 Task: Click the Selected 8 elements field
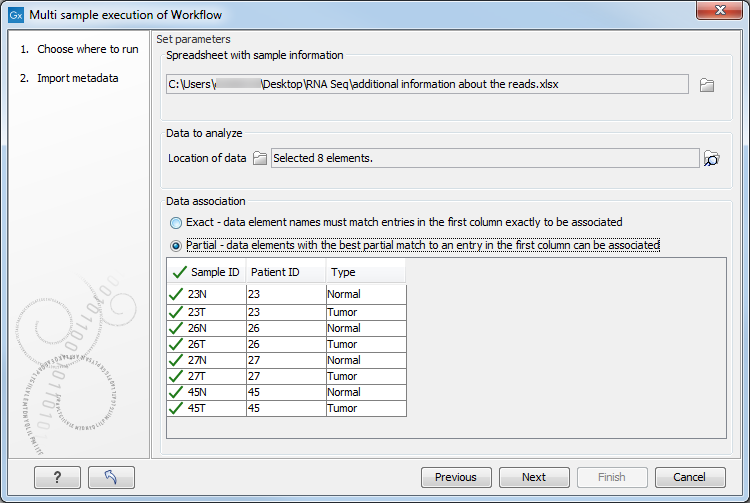pos(484,158)
